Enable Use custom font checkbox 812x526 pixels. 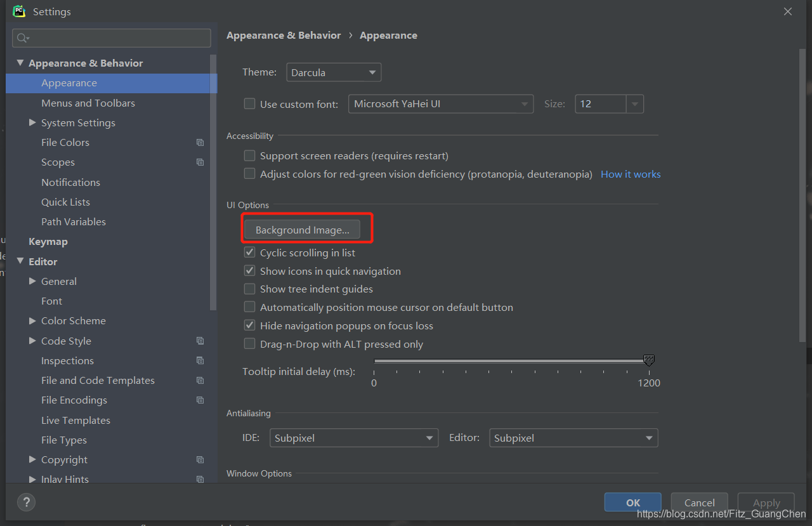point(250,104)
